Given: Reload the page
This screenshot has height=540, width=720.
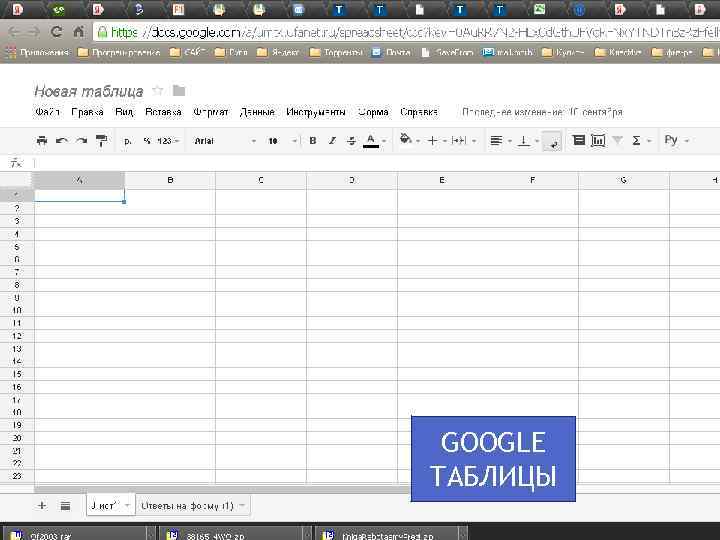Looking at the screenshot, I should pyautogui.click(x=56, y=32).
